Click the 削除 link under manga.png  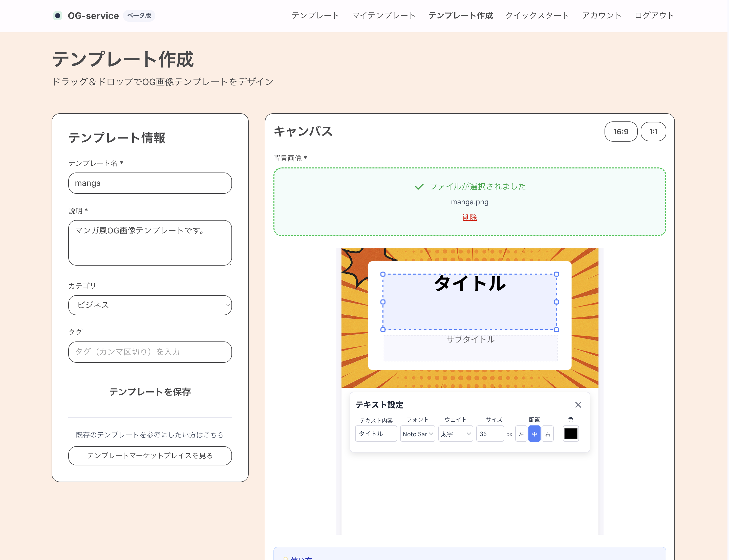click(x=469, y=217)
